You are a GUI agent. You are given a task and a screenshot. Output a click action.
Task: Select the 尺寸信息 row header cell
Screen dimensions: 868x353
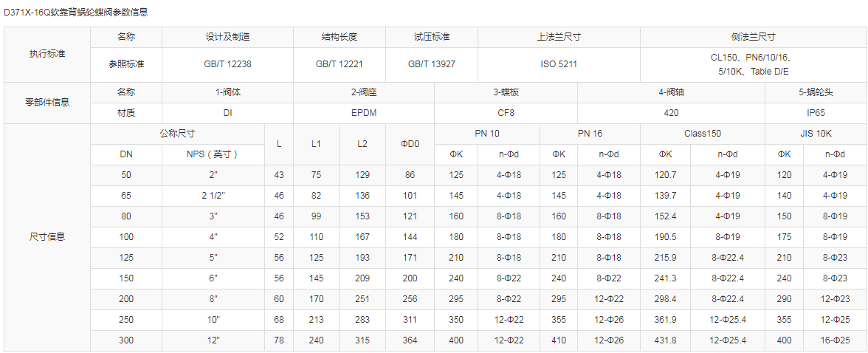pyautogui.click(x=46, y=237)
